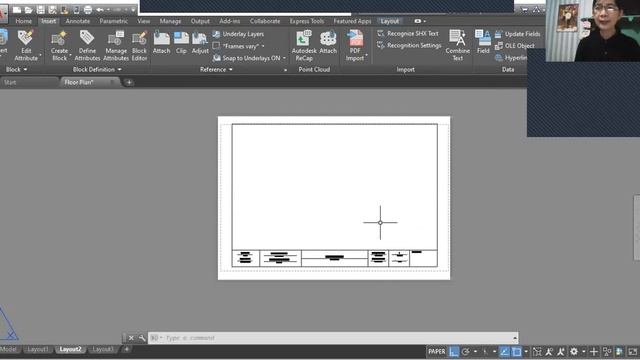Click the Save As icon in quick access
Screen dimensions: 640x360
[x=52, y=9]
